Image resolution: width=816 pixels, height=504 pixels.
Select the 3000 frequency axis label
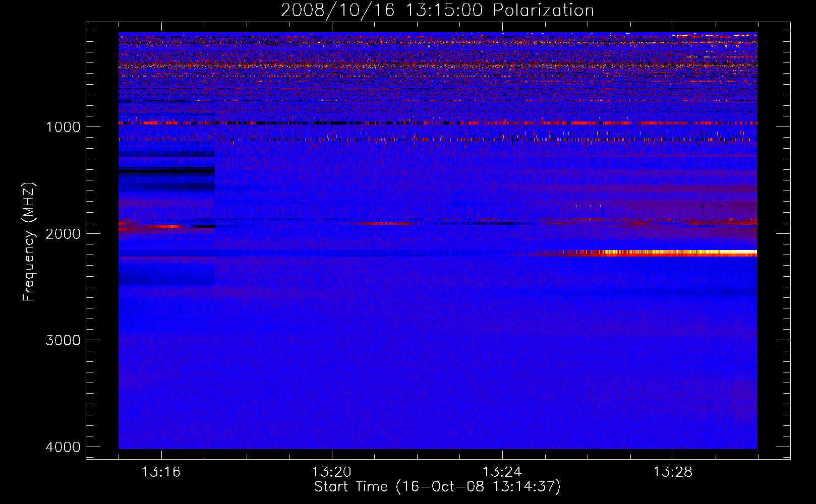point(63,340)
